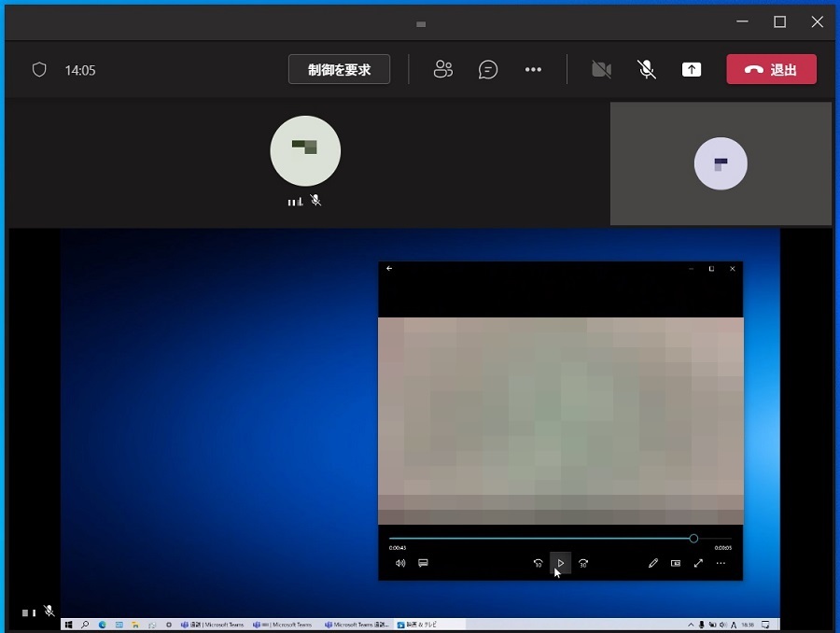840x633 pixels.
Task: Click the shield security icon beside the timer
Action: click(x=39, y=70)
